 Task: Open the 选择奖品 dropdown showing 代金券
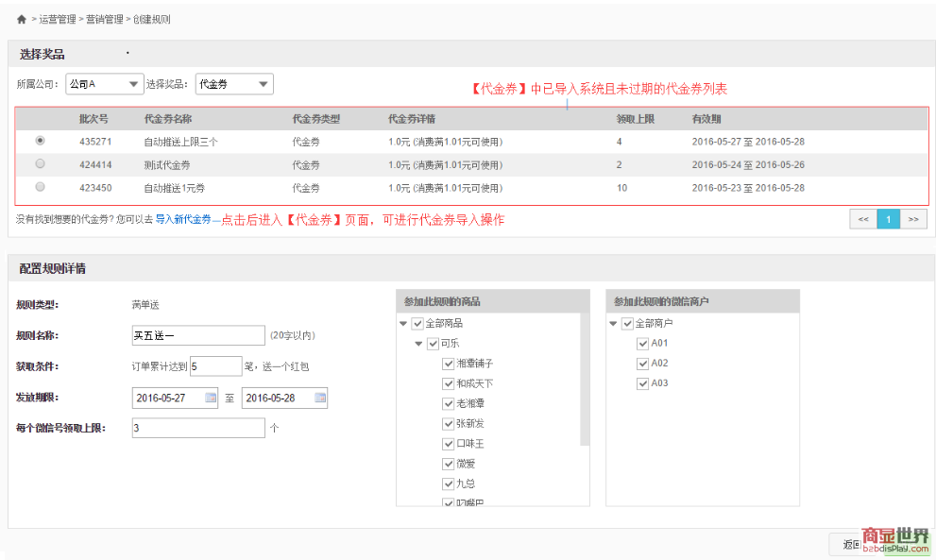coord(233,84)
